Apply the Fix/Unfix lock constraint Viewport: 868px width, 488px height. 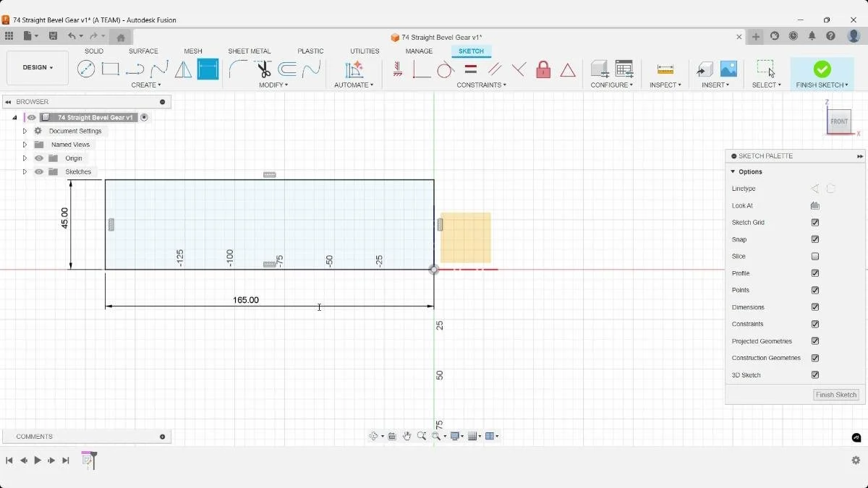click(x=543, y=69)
